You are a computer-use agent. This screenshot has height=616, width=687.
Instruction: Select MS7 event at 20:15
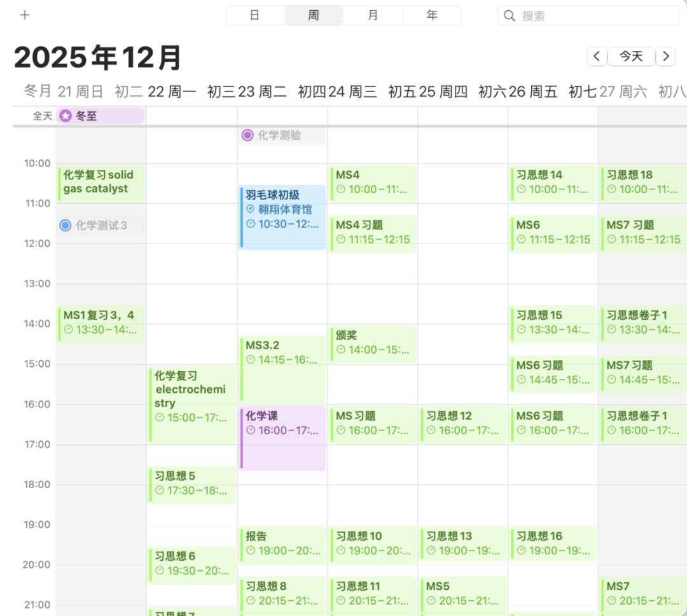point(643,594)
